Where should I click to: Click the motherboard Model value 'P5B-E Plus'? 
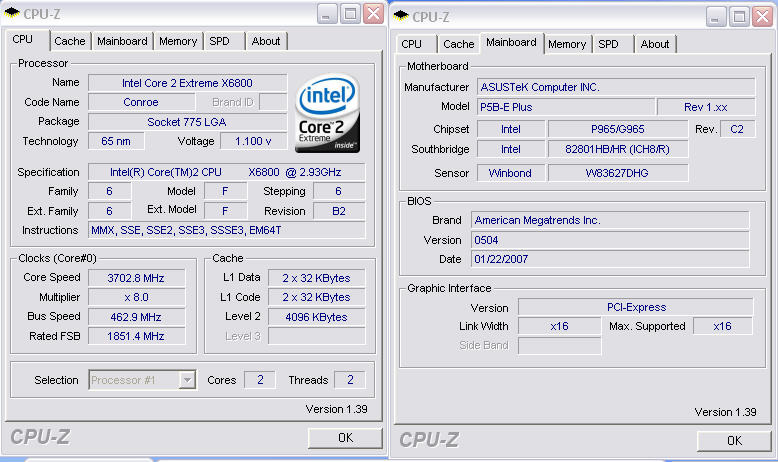566,107
